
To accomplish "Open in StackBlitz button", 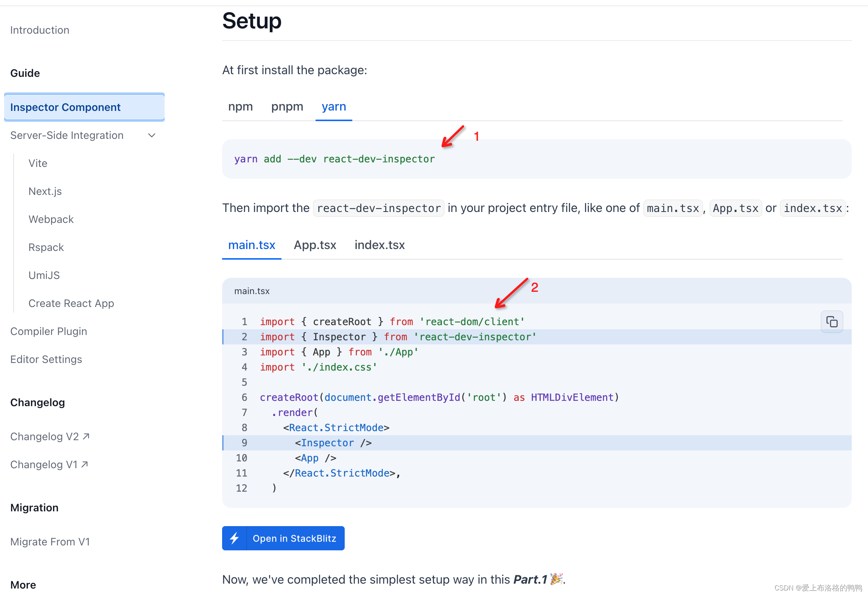I will [x=283, y=538].
